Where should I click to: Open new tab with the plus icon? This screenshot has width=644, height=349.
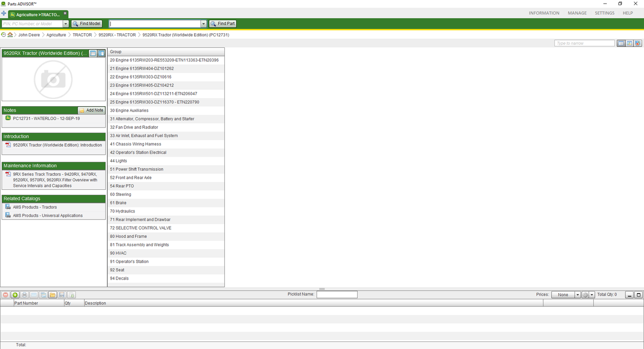tap(4, 14)
